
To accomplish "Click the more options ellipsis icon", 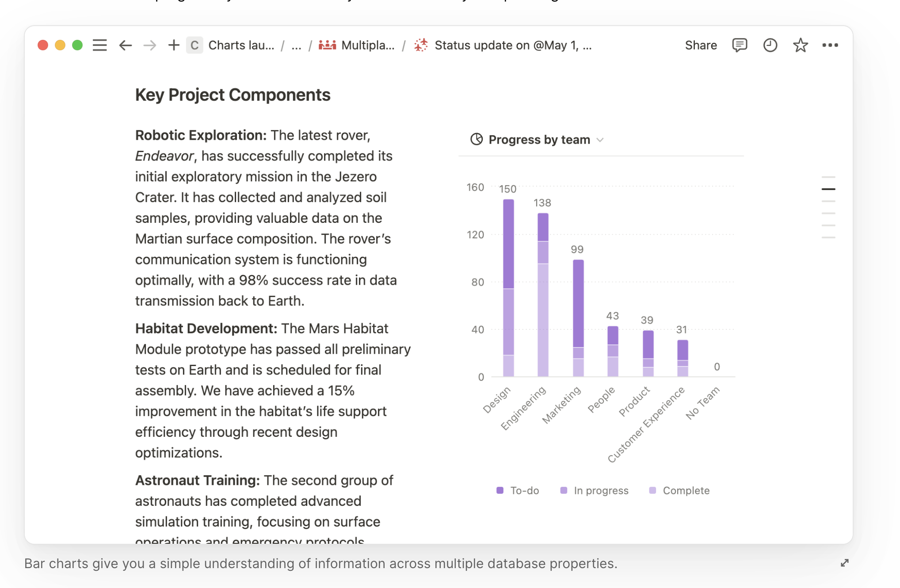I will tap(830, 45).
